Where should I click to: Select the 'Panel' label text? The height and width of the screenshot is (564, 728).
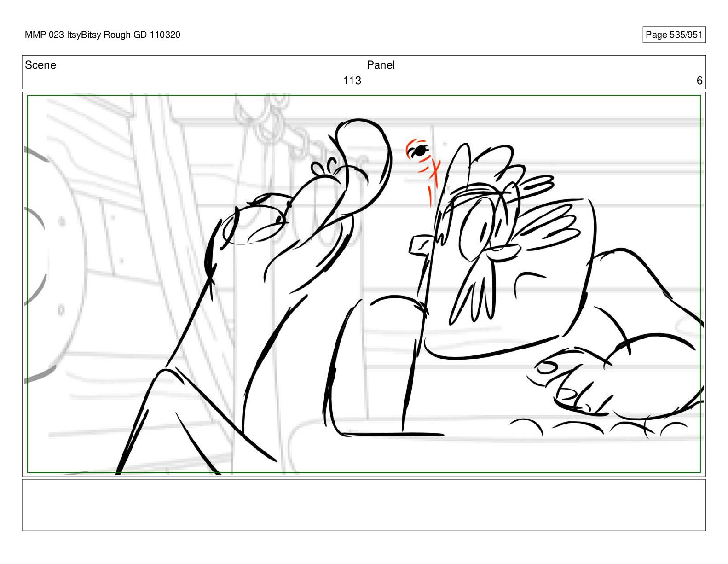381,65
